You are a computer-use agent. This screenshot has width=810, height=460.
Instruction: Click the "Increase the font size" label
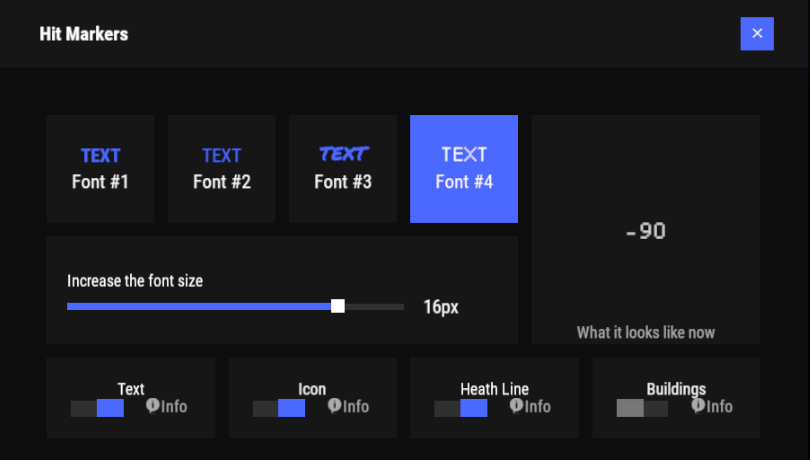point(135,281)
